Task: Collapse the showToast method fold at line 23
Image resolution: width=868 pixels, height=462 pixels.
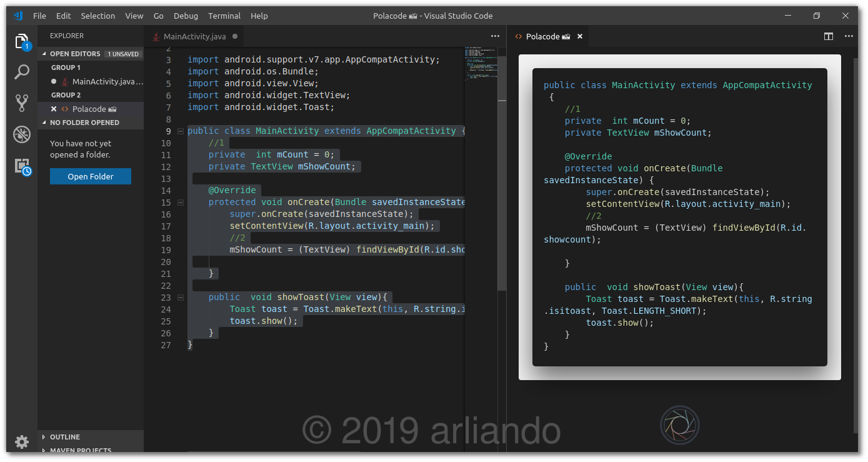Action: point(180,297)
